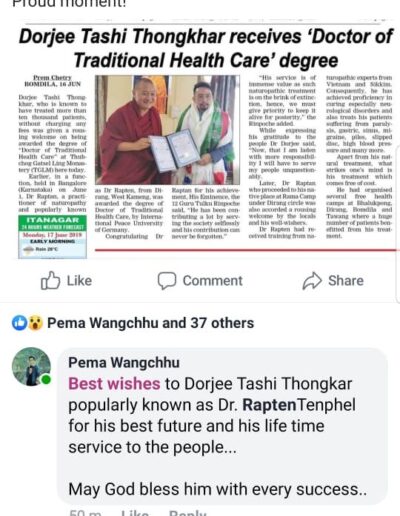Tap the Comment speech bubble icon
400x516 pixels.
tap(167, 281)
